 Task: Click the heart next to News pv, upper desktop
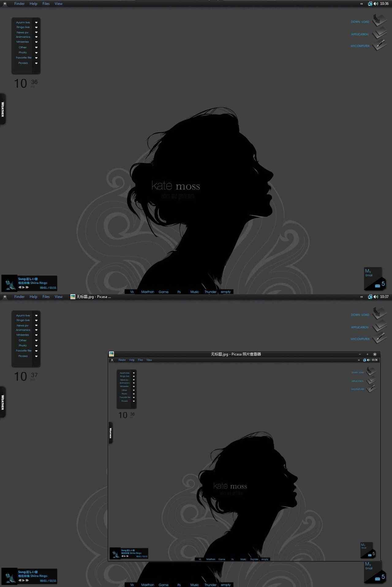[36, 32]
